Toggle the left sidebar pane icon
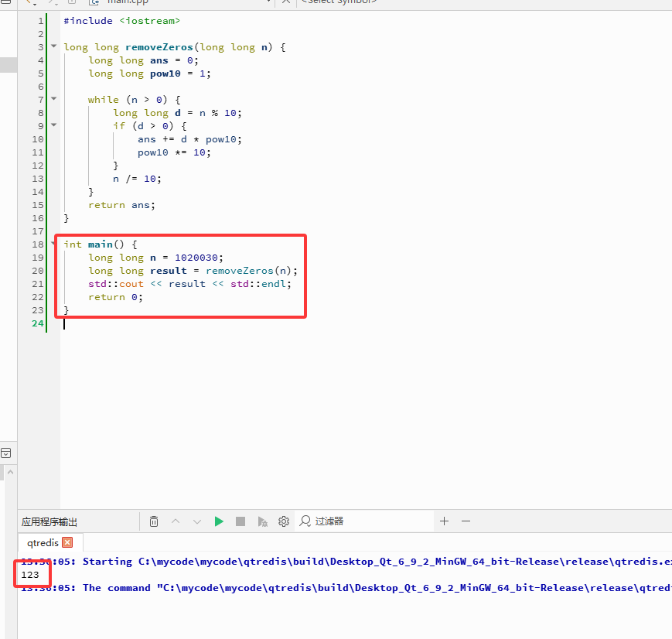The height and width of the screenshot is (639, 672). pos(6,453)
